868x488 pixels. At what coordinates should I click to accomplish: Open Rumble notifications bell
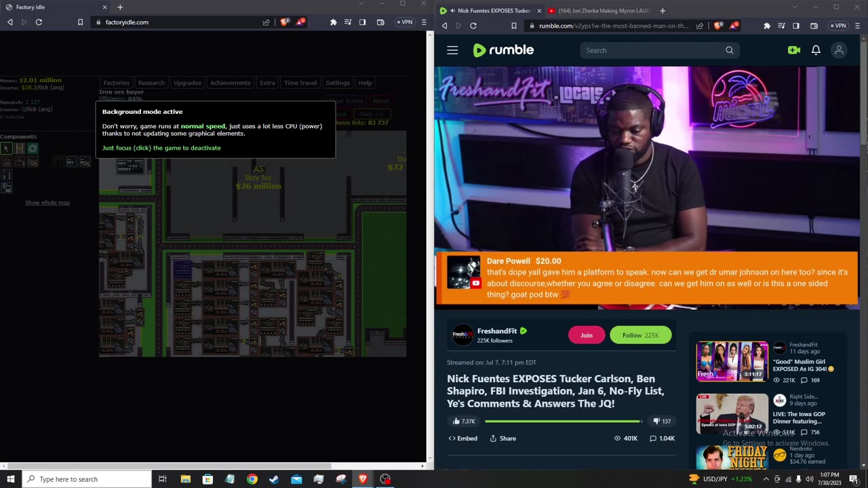(816, 50)
